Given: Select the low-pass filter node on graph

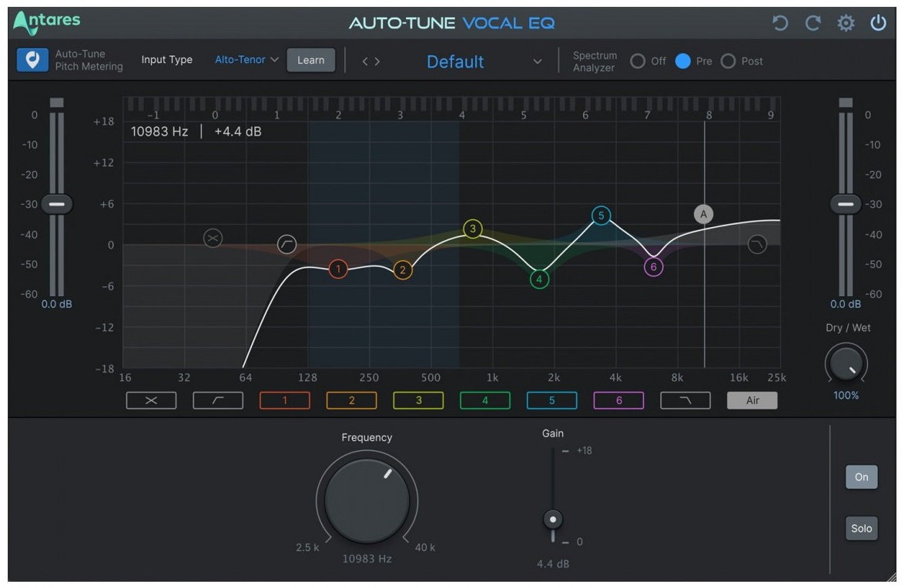Looking at the screenshot, I should (757, 245).
